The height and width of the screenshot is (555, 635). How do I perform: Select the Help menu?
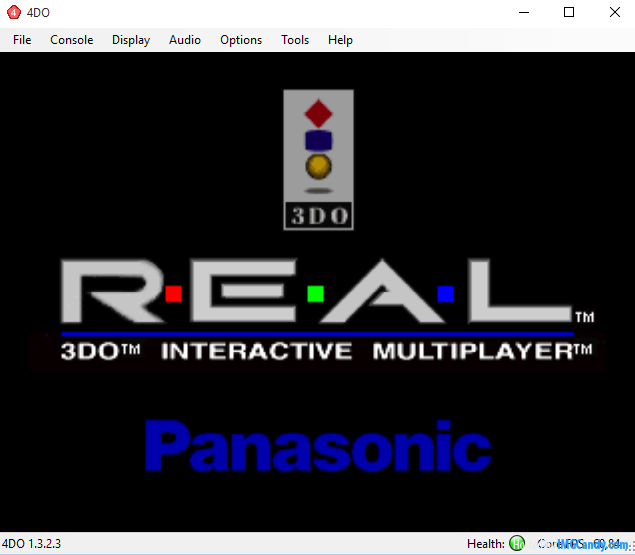(340, 40)
